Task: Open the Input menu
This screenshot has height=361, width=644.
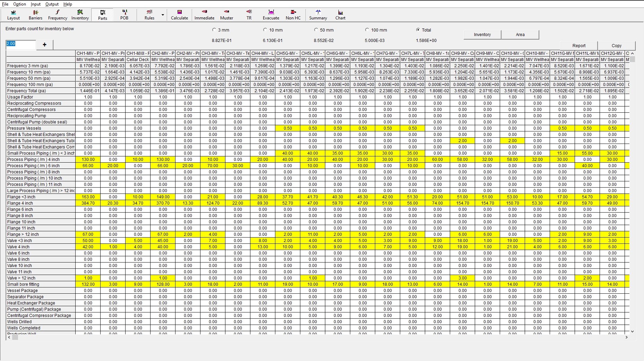Action: click(x=36, y=4)
